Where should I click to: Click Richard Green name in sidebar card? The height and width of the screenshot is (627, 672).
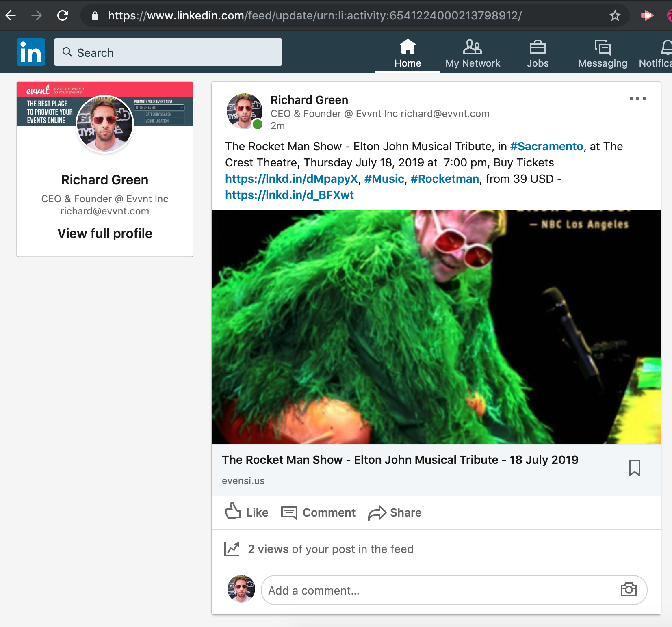coord(105,180)
